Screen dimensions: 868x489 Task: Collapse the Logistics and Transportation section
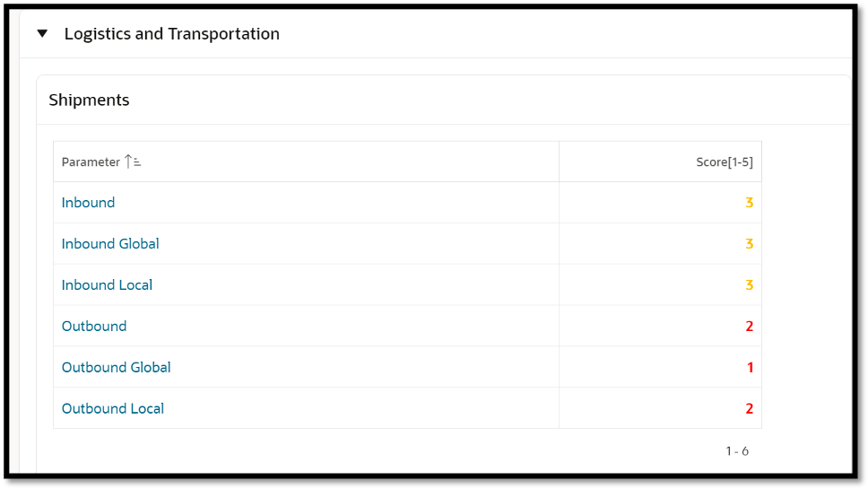[42, 34]
